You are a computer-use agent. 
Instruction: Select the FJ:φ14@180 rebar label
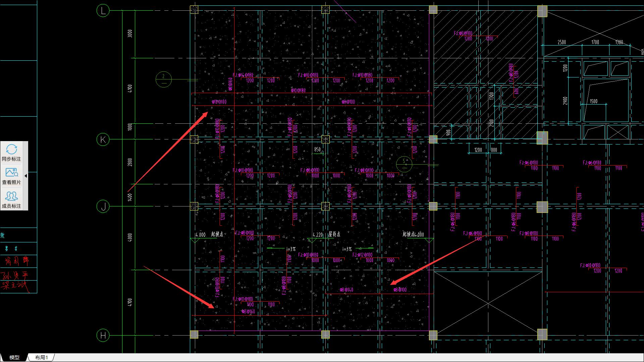coord(243,75)
